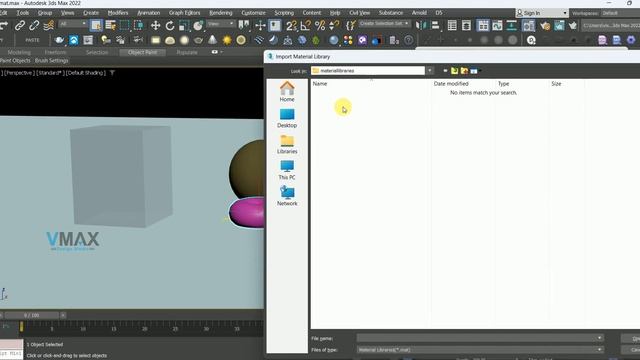
Task: Open the Brush Settings panel
Action: (51, 60)
